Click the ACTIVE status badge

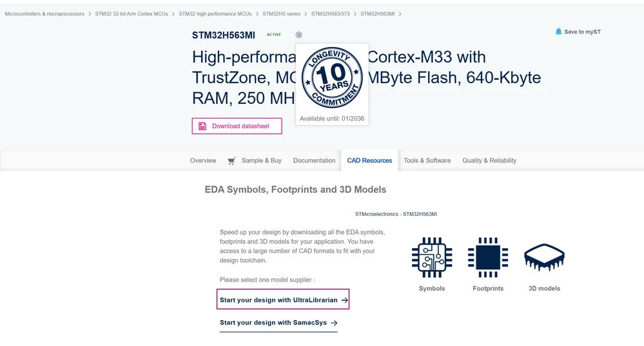(273, 35)
